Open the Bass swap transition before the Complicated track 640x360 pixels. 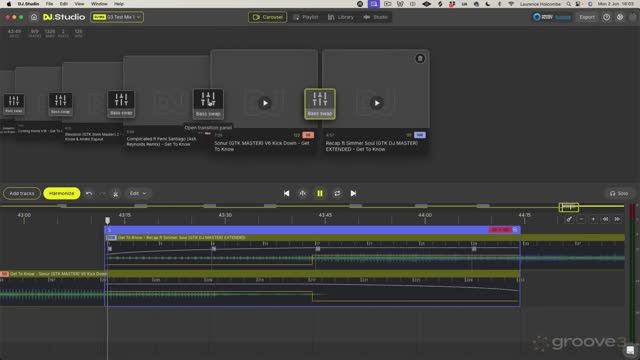tap(121, 104)
